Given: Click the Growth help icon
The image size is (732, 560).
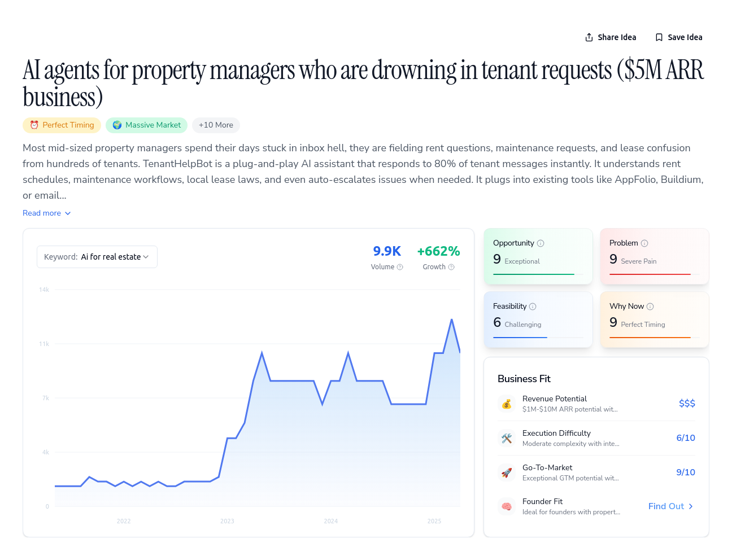Looking at the screenshot, I should pyautogui.click(x=451, y=267).
